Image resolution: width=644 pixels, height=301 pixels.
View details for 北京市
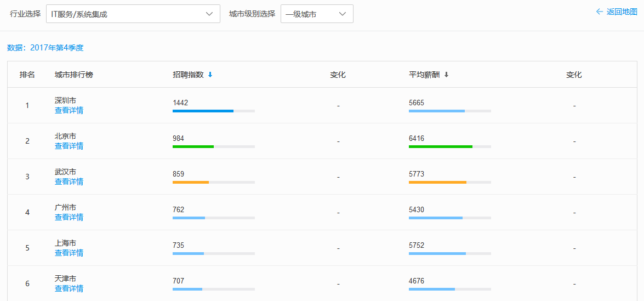click(69, 146)
